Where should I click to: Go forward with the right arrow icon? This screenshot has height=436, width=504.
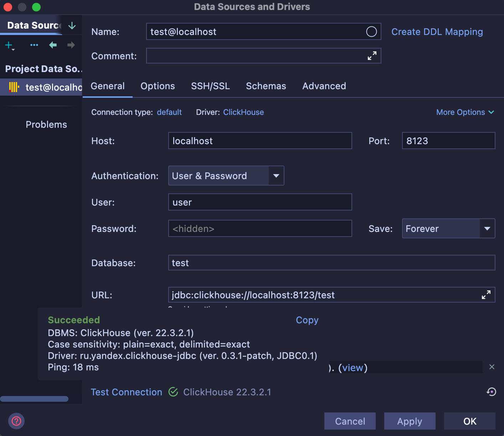pyautogui.click(x=71, y=45)
